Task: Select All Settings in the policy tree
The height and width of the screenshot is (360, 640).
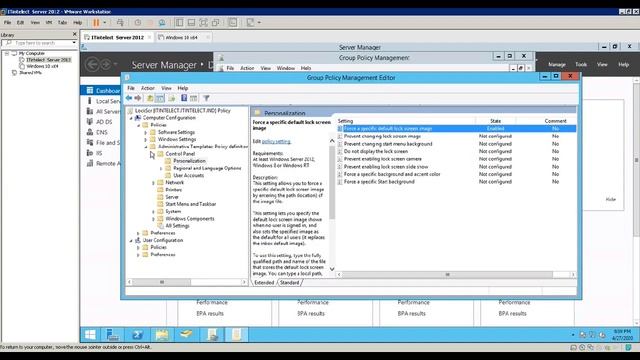Action: tap(177, 226)
